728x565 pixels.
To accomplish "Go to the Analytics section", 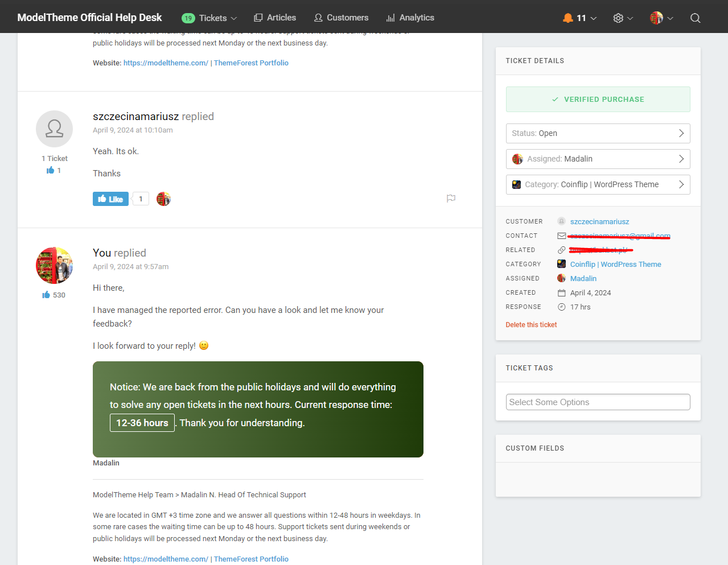I will pyautogui.click(x=410, y=18).
